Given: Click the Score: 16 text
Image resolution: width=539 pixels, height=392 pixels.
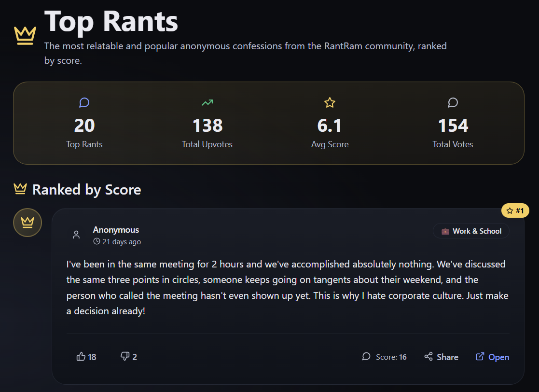Looking at the screenshot, I should 391,357.
